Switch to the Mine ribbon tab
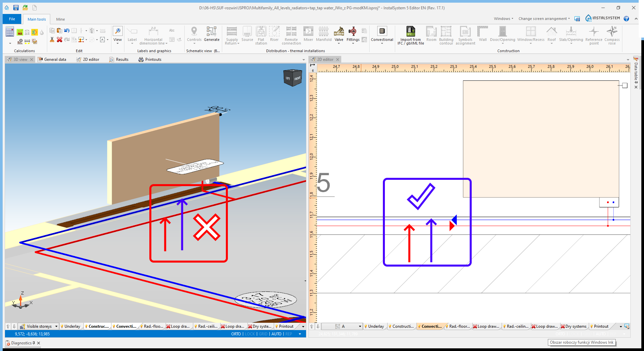The height and width of the screenshot is (351, 644). [x=61, y=19]
